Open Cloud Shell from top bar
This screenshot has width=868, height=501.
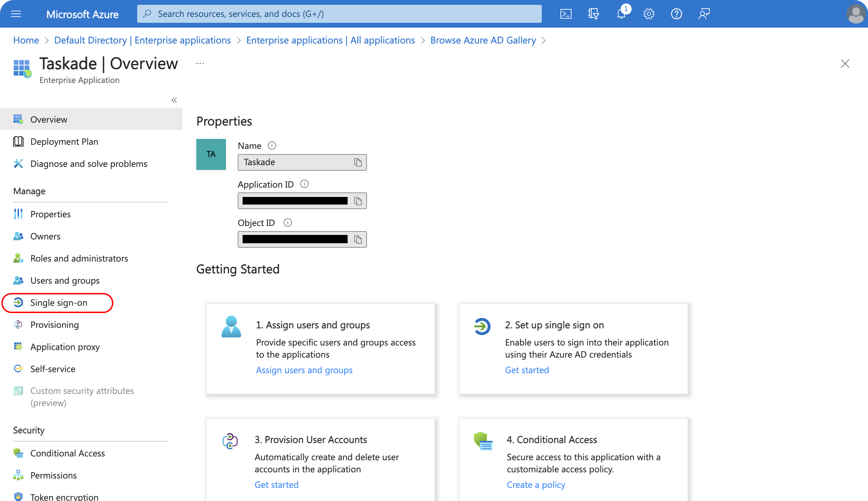(566, 14)
